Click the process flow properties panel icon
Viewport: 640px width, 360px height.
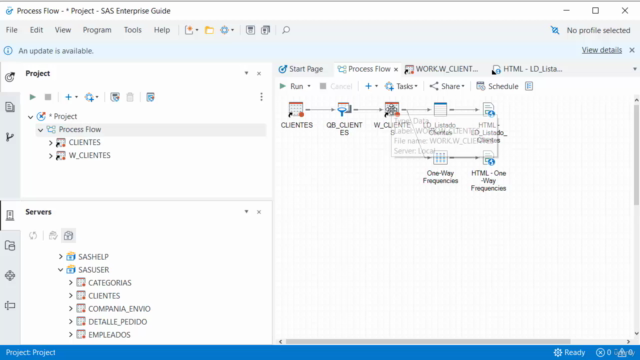[529, 86]
